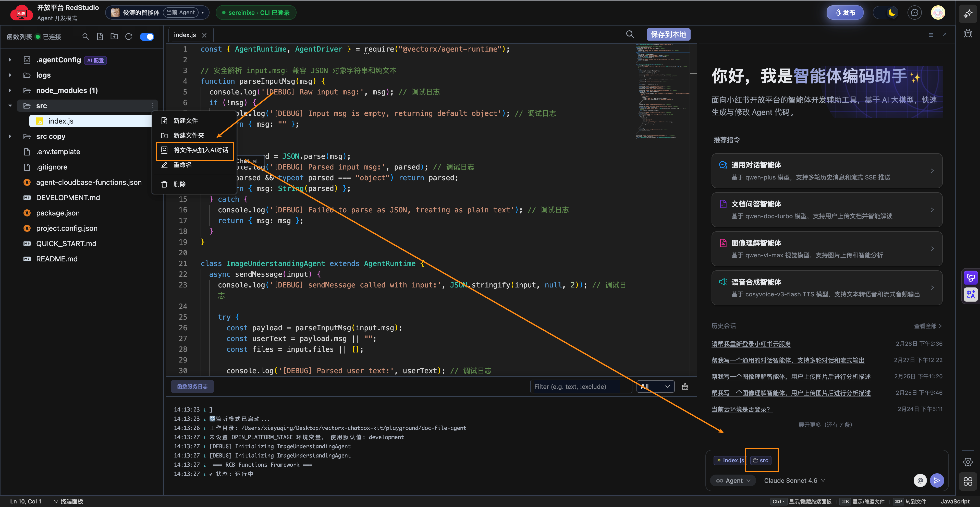Click 展开更多 to show more history

click(x=825, y=425)
